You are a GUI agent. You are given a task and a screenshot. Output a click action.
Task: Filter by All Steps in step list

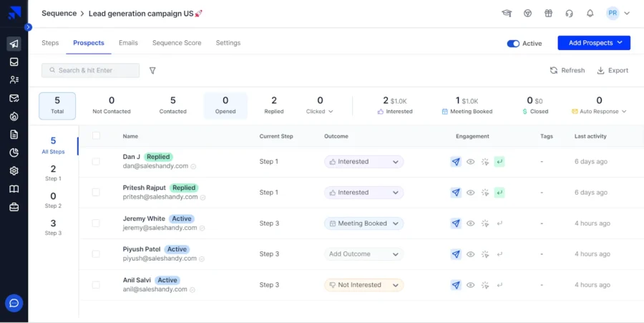(53, 145)
